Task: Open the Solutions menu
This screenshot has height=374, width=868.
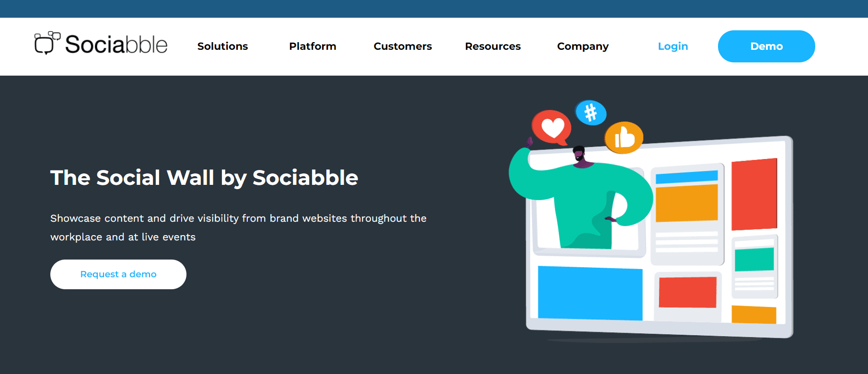Action: (x=222, y=46)
